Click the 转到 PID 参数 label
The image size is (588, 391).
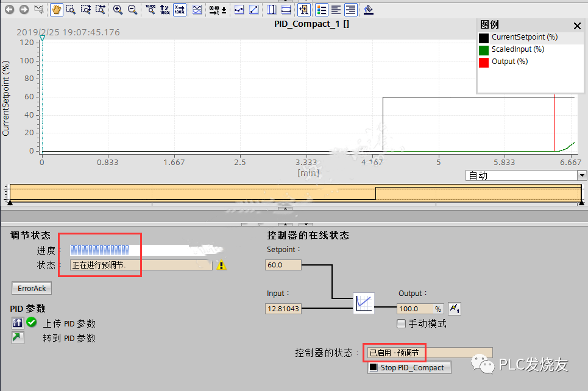coord(69,338)
